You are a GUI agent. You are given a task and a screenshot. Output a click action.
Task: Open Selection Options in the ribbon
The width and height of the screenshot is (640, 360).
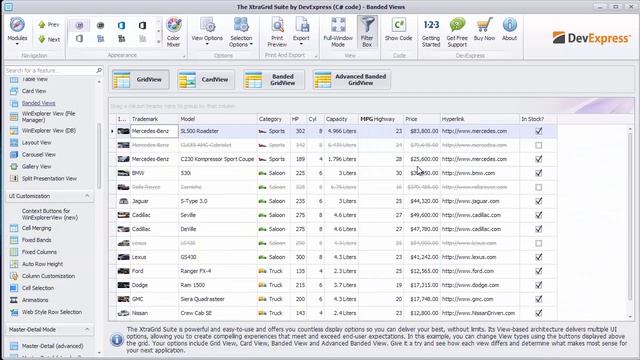click(241, 32)
